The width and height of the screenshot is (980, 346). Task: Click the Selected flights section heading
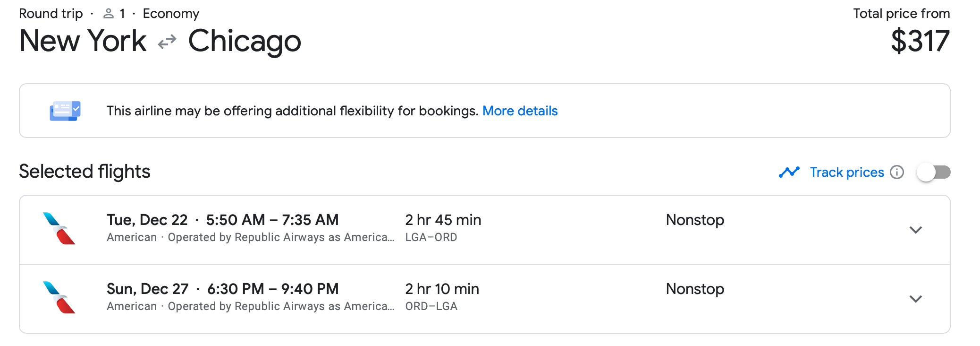tap(84, 172)
